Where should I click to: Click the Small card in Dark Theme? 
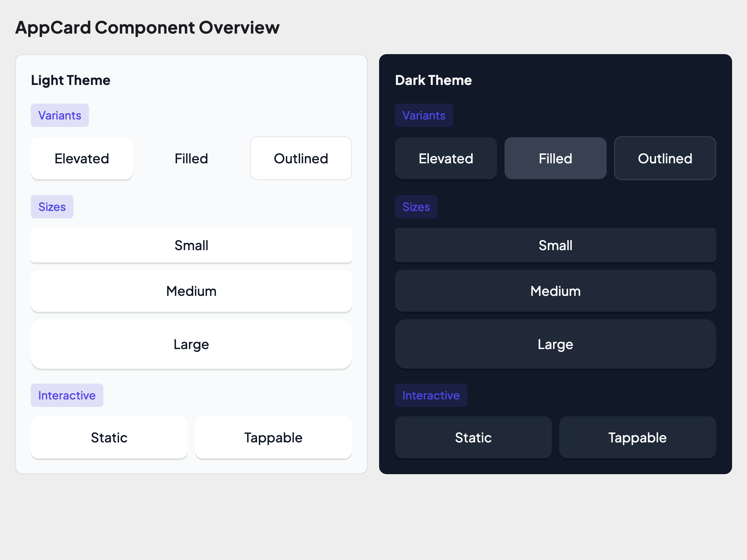555,245
